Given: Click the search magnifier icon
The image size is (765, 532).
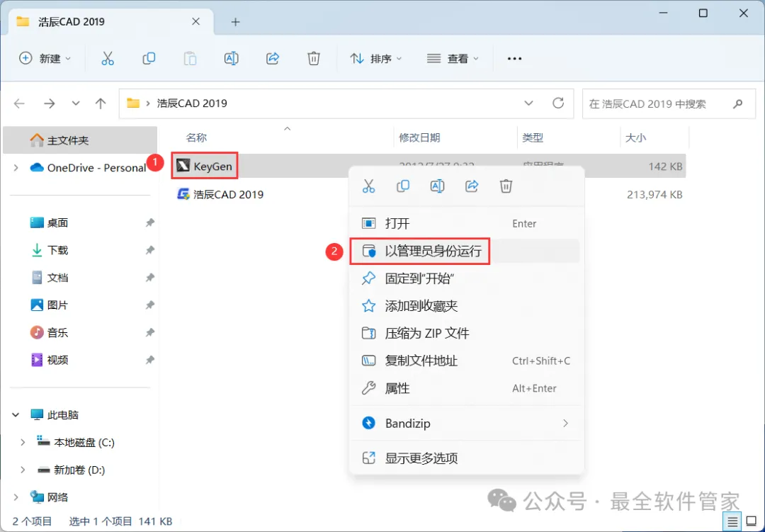Looking at the screenshot, I should tap(737, 103).
